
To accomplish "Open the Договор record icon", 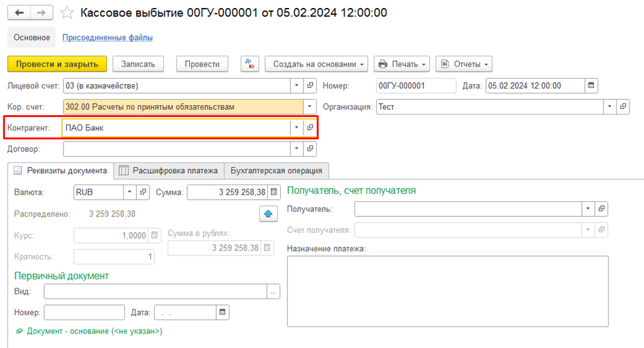I will click(310, 149).
